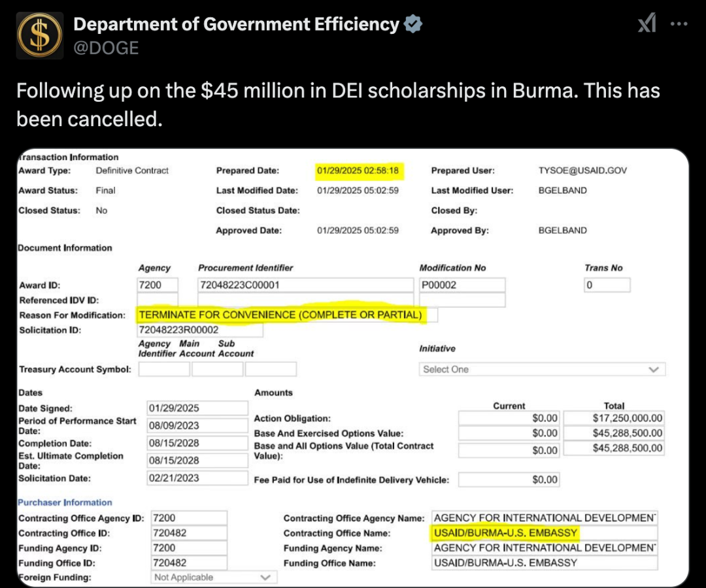Open the Initiative Select One dropdown
This screenshot has height=588, width=706.
tap(542, 369)
